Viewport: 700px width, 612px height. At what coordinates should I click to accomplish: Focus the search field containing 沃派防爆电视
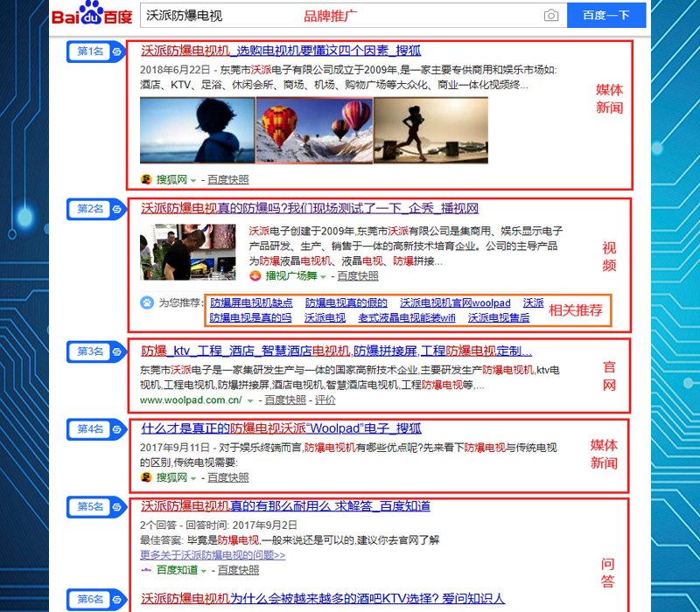(x=353, y=16)
